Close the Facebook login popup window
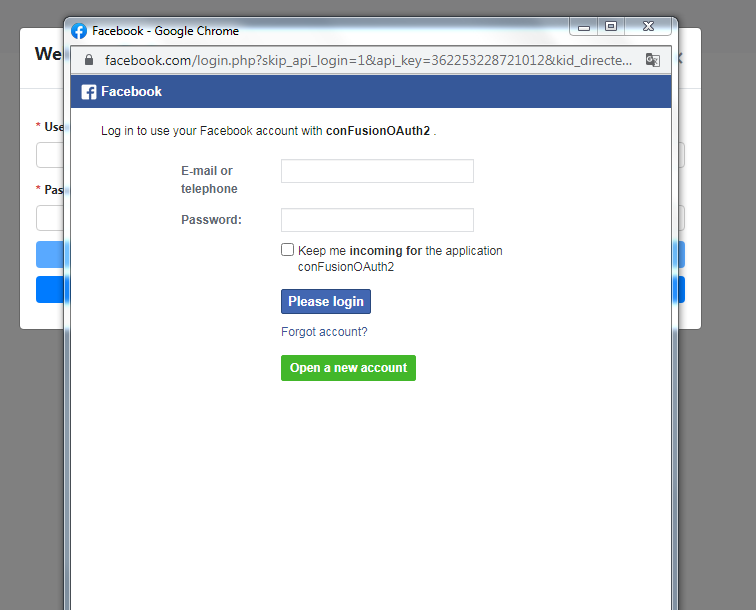This screenshot has height=610, width=756. point(648,27)
